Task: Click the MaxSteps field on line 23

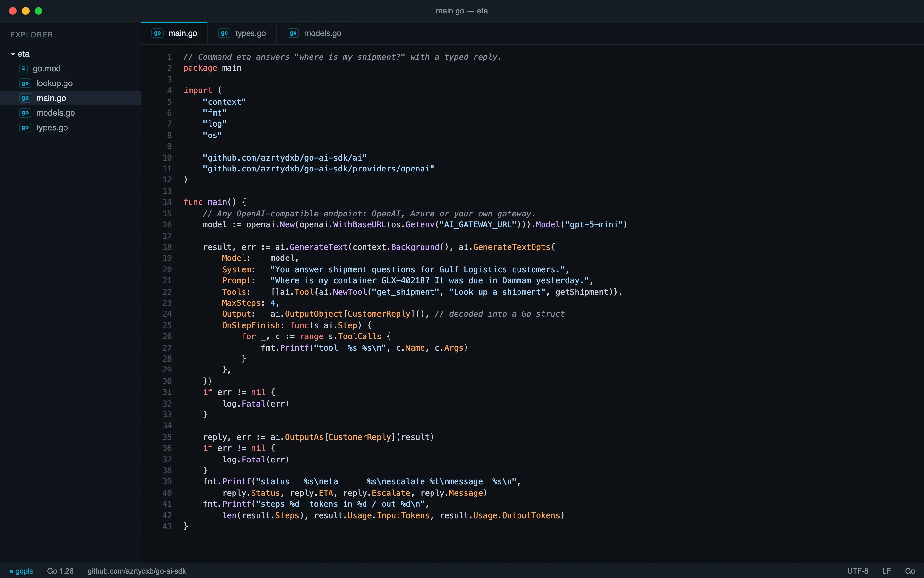Action: tap(241, 303)
